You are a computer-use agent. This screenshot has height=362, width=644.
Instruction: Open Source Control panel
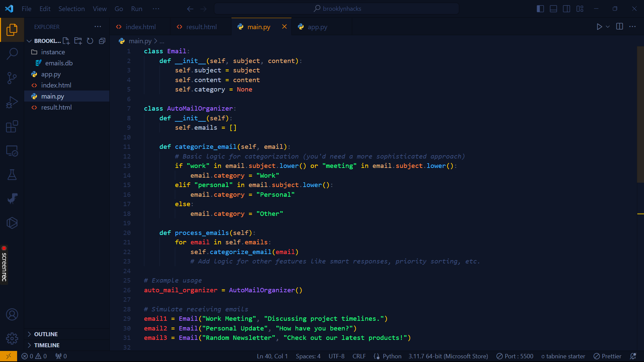(x=12, y=78)
